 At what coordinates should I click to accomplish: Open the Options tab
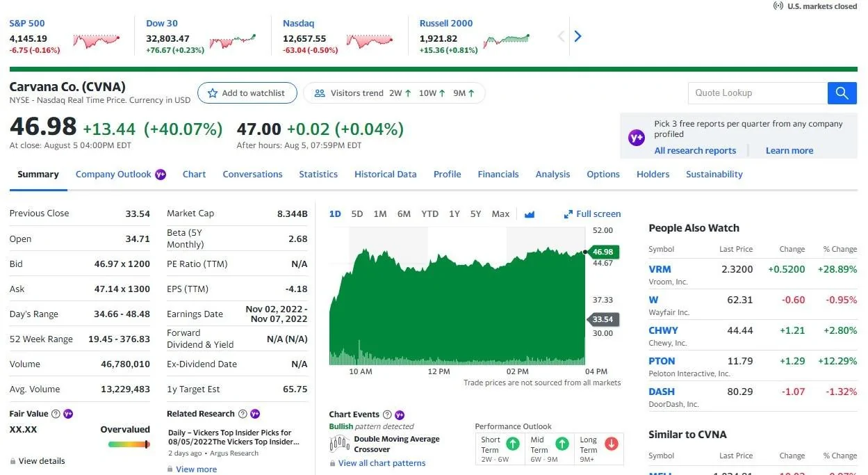coord(603,175)
